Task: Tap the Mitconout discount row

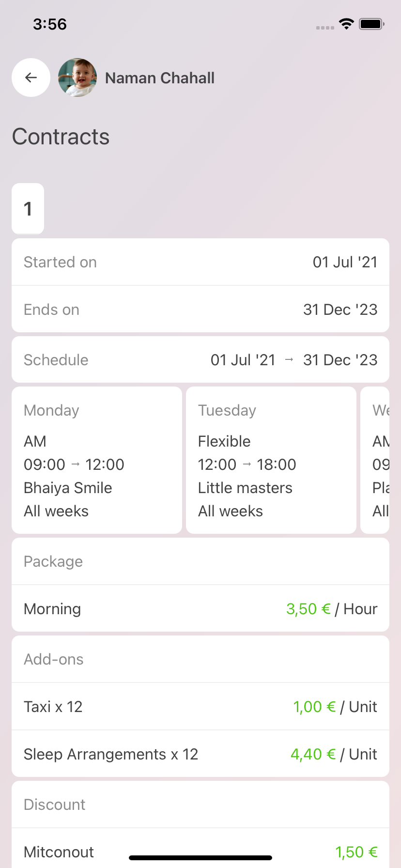Action: point(200,852)
